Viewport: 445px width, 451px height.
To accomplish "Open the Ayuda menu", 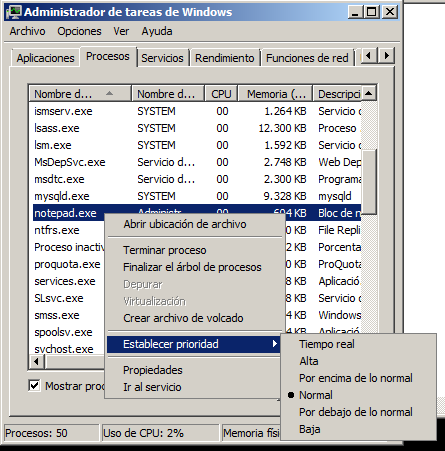I will tap(157, 31).
